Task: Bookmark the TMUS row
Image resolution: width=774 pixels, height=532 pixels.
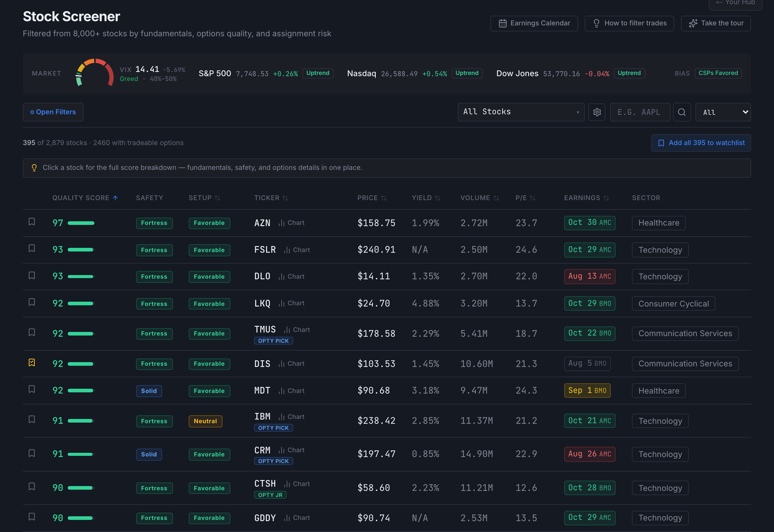Action: 32,332
